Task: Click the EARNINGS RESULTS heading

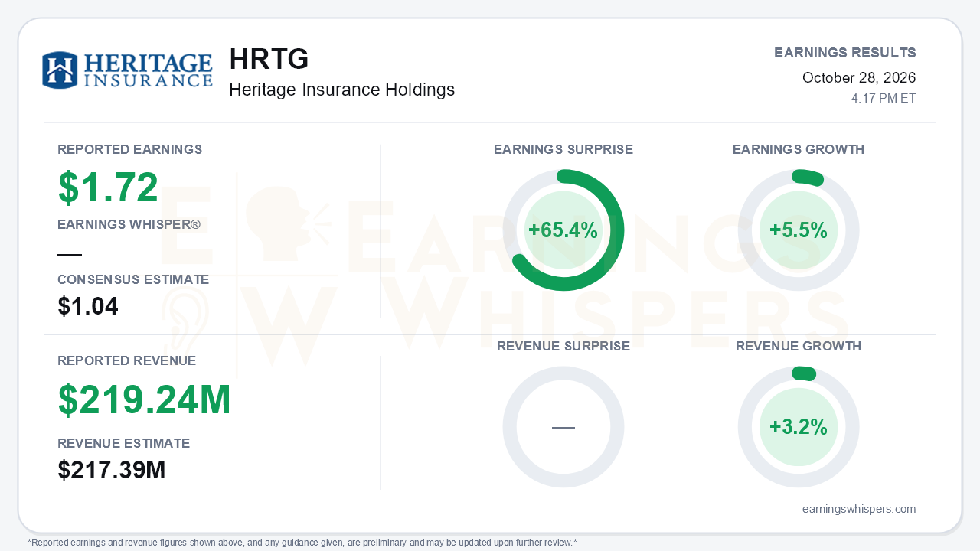Action: pos(845,53)
